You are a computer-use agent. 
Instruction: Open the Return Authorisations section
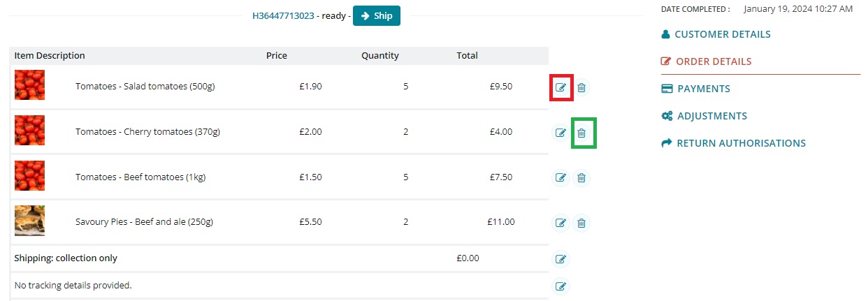[741, 143]
